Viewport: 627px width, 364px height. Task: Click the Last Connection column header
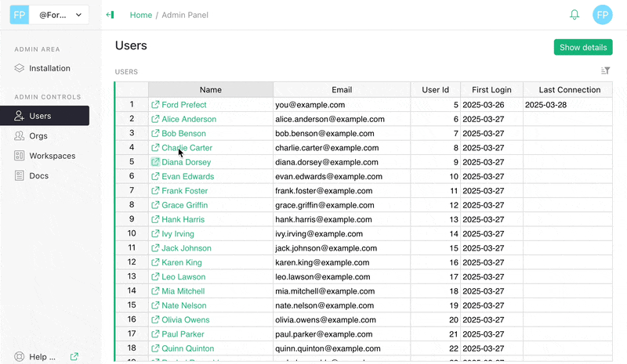pyautogui.click(x=570, y=90)
